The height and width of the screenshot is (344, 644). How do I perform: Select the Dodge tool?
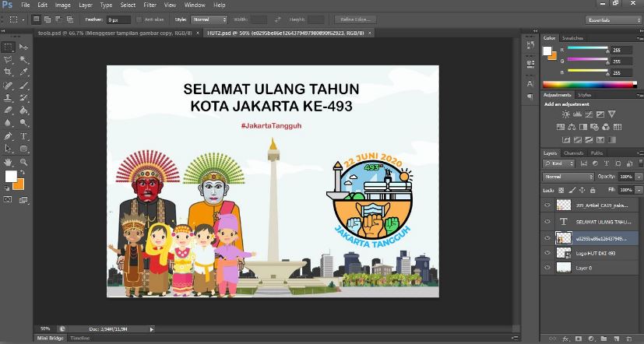[x=24, y=123]
